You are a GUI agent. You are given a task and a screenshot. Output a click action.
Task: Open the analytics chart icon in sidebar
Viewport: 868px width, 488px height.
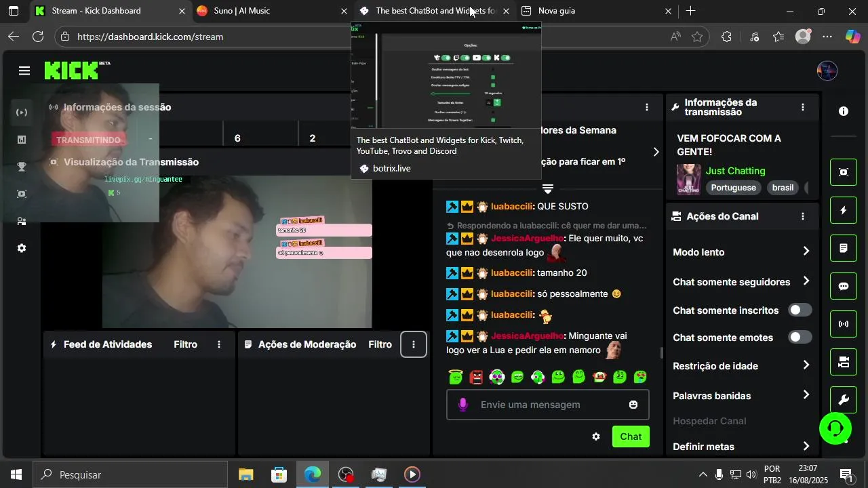(22, 140)
